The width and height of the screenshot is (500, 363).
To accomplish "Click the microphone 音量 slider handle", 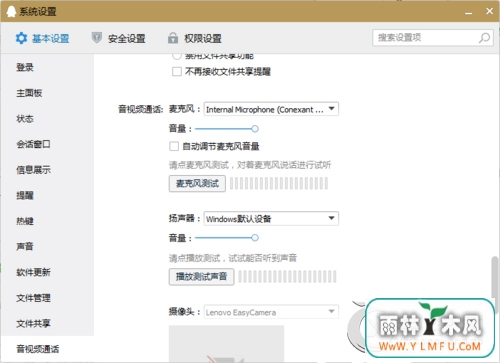I will pyautogui.click(x=255, y=129).
